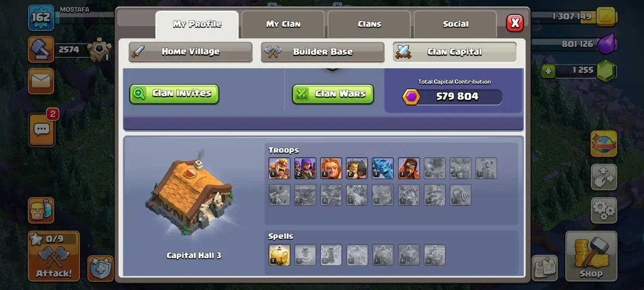Add gems with the green plus
Image resolution: width=644 pixels, height=290 pixels.
pos(547,70)
